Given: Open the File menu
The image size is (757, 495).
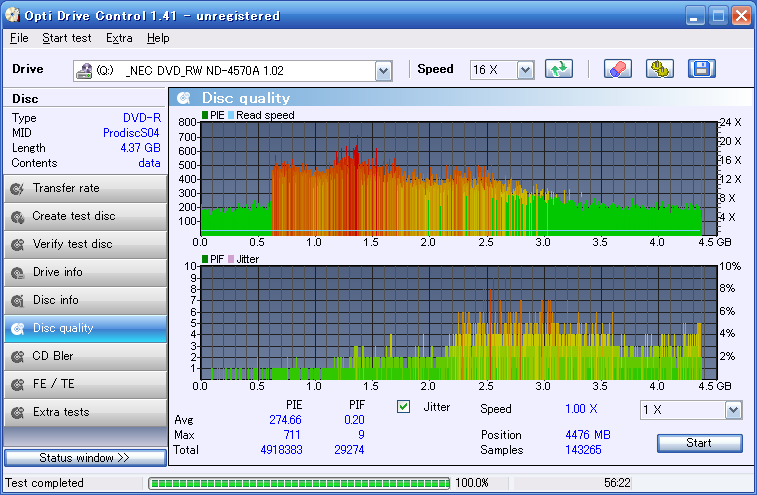Looking at the screenshot, I should tap(19, 38).
